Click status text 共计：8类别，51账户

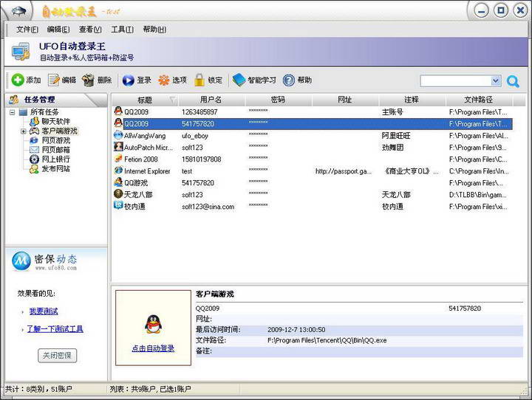click(38, 389)
